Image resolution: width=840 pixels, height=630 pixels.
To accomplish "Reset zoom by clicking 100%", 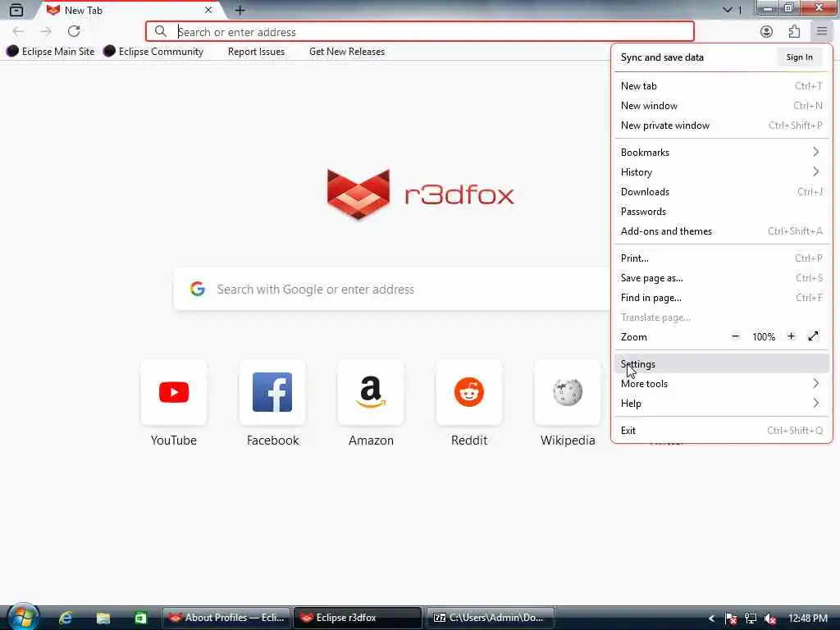I will click(764, 337).
